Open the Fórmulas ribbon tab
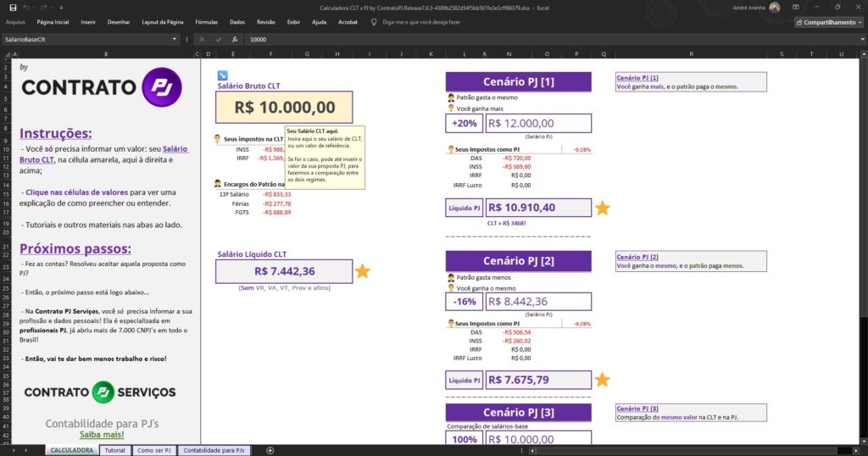The image size is (868, 456). pyautogui.click(x=207, y=22)
